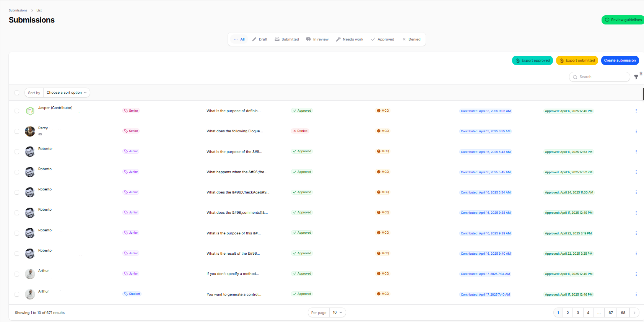Open row actions for Jasper (Contributor)
Image resolution: width=644 pixels, height=322 pixels.
636,111
